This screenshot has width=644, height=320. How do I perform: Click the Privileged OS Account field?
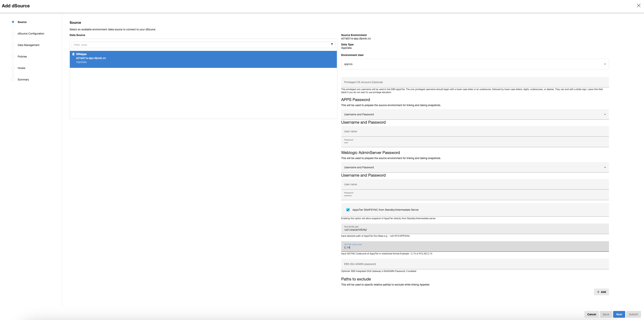pyautogui.click(x=474, y=82)
